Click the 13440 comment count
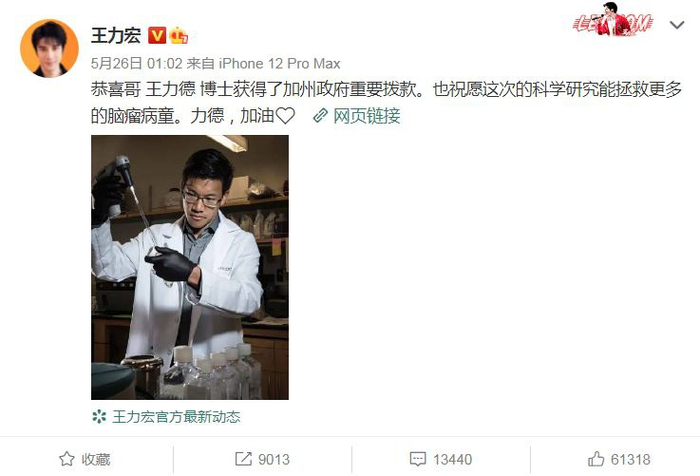Screen dimensions: 700x476 (x=452, y=459)
